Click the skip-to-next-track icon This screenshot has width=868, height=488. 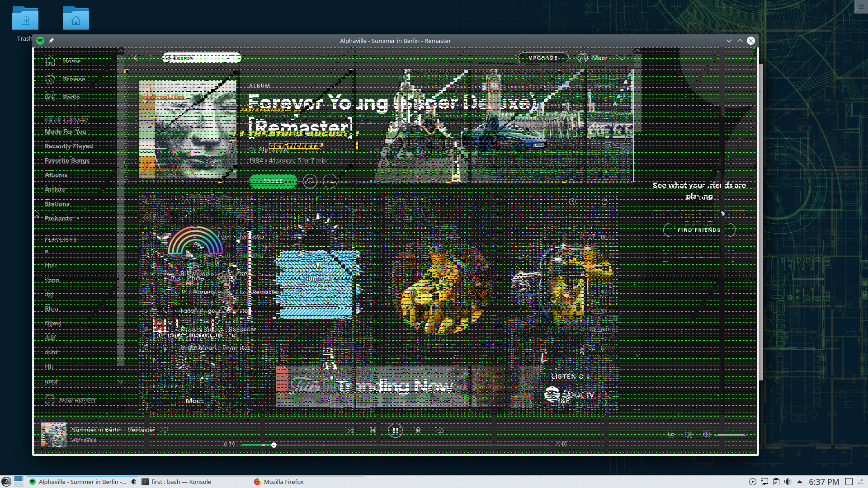pos(418,431)
